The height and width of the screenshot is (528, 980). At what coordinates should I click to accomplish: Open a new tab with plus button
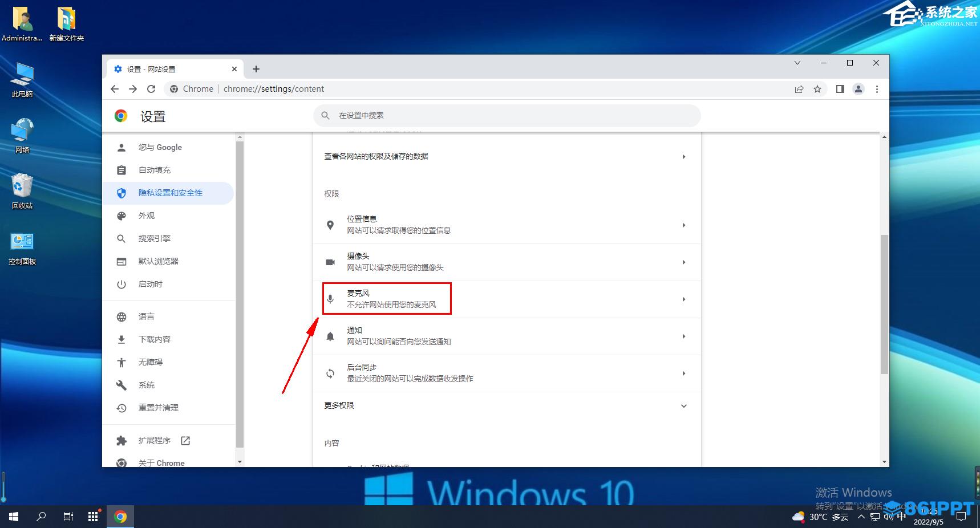coord(256,69)
